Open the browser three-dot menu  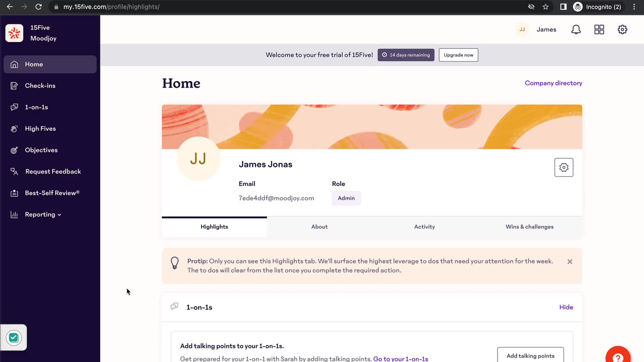(634, 7)
